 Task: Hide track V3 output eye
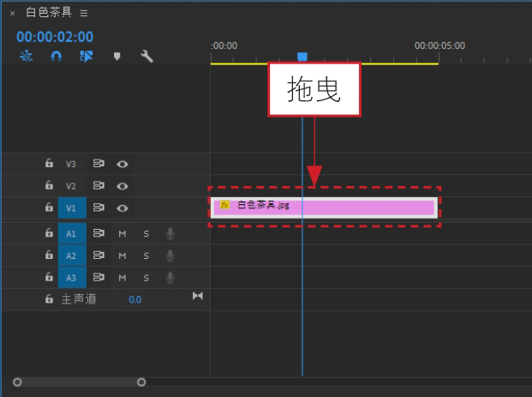123,165
